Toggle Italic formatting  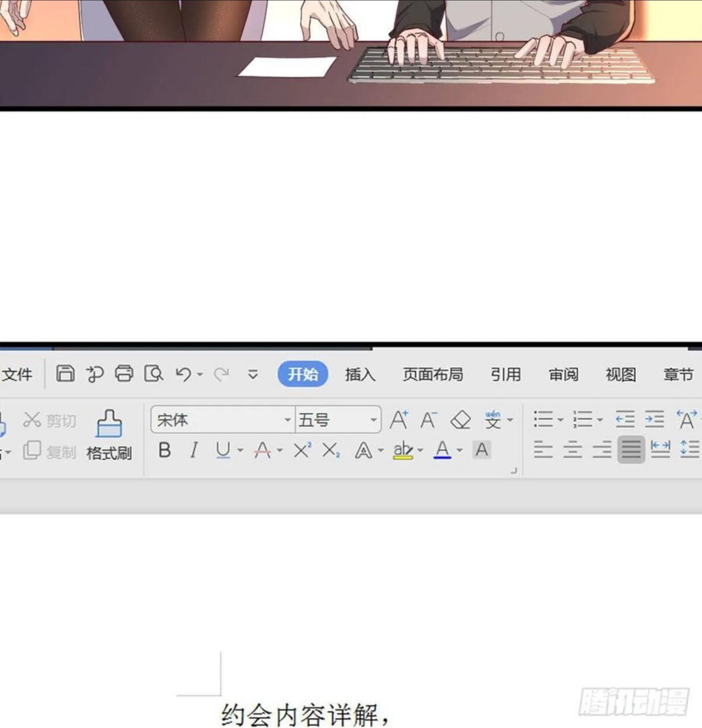click(194, 450)
